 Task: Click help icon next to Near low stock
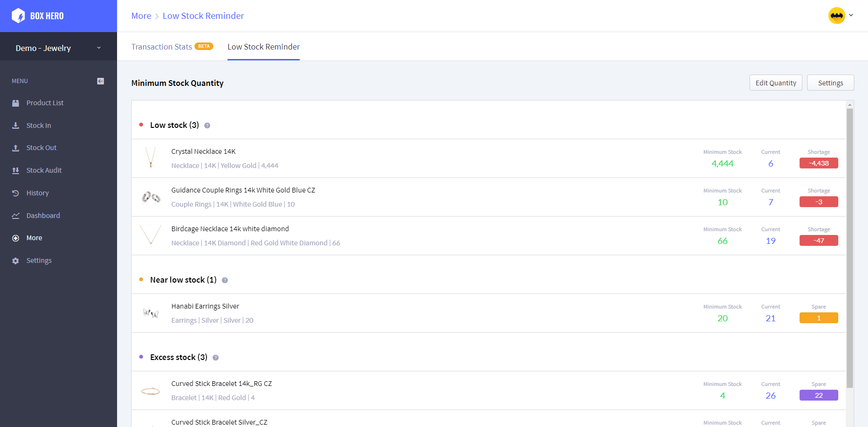(225, 280)
